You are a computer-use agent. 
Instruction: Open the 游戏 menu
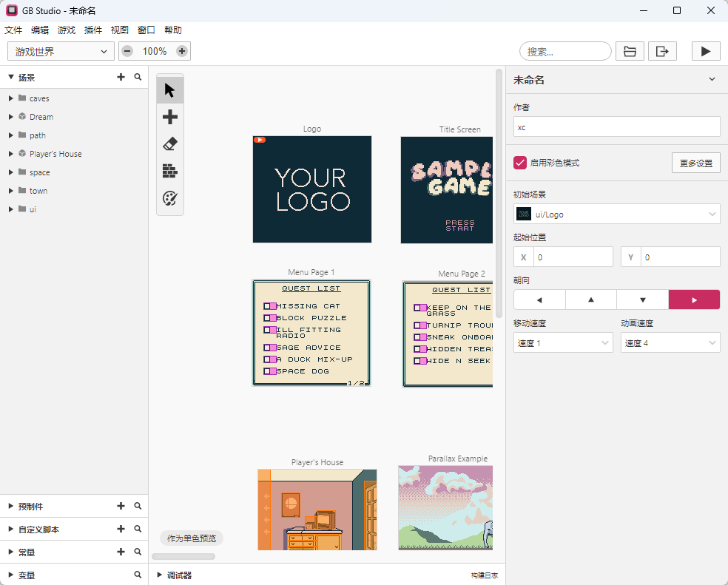[x=67, y=30]
